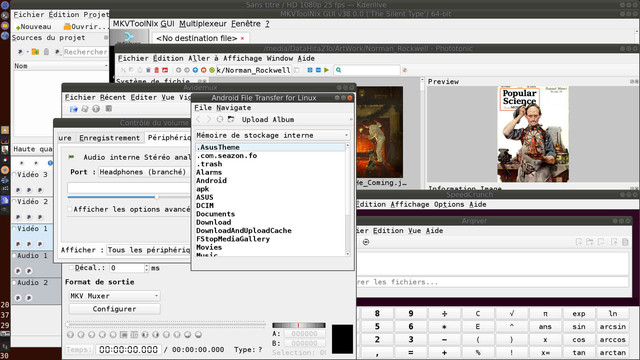The width and height of the screenshot is (640, 360).
Task: Click delete clip trash icon in Kdenlive bin
Action: pyautogui.click(x=47, y=52)
